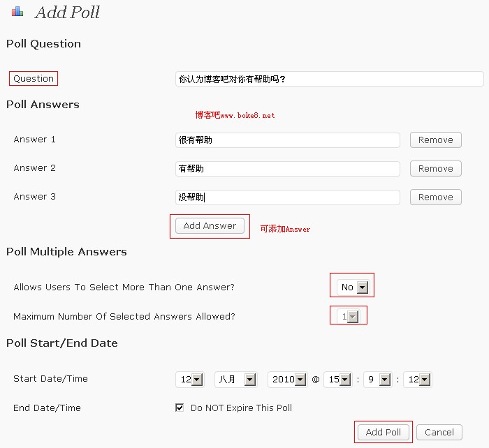Open the start seconds dropdown
489x448 pixels.
417,380
